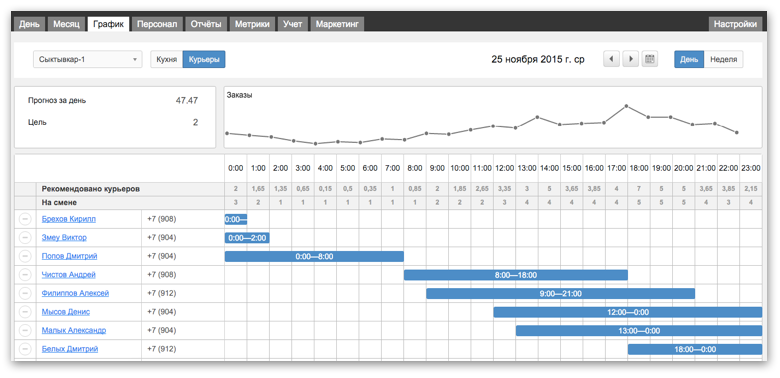Click the 6:00 column header
The width and height of the screenshot is (780, 378).
pyautogui.click(x=370, y=169)
